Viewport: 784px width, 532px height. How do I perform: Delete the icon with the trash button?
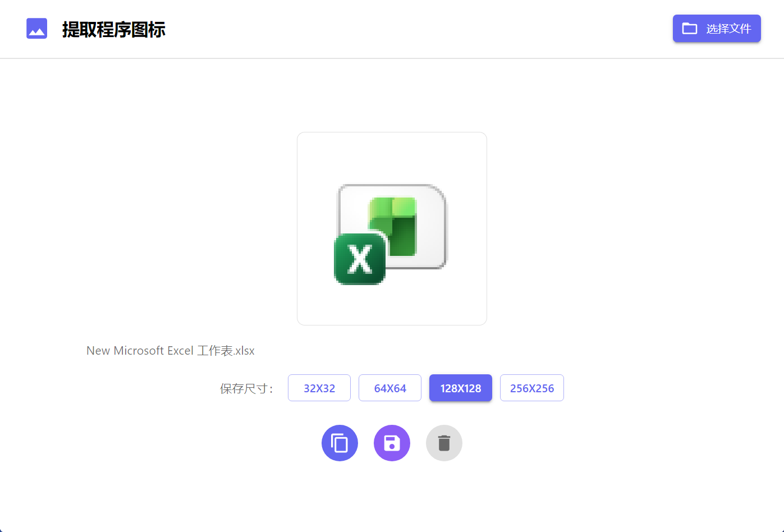pos(444,443)
